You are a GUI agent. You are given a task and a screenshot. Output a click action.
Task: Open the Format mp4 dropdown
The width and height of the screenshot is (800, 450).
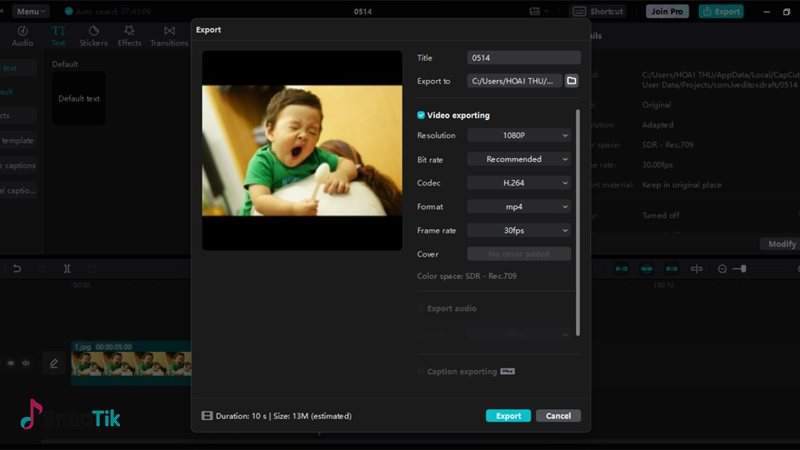click(519, 207)
